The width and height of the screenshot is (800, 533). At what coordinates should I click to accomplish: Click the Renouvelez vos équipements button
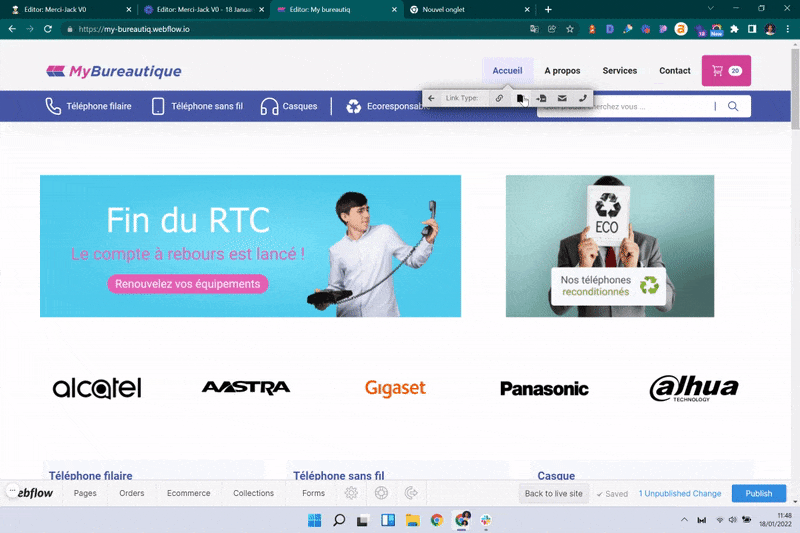pos(187,284)
